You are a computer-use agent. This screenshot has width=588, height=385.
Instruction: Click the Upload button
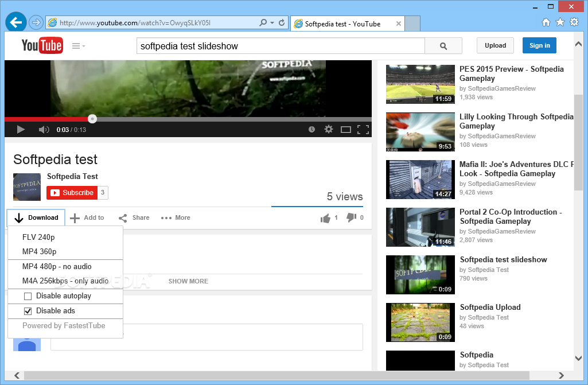(x=496, y=45)
